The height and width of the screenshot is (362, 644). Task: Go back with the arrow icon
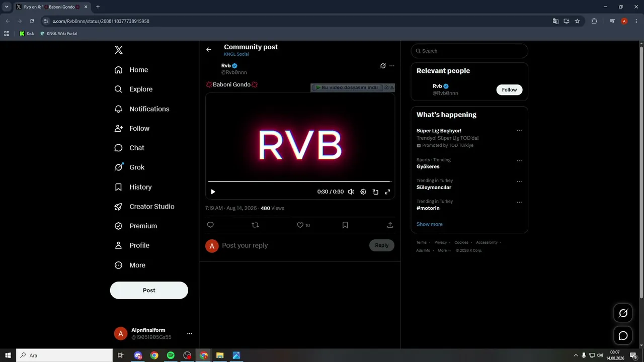pyautogui.click(x=209, y=50)
